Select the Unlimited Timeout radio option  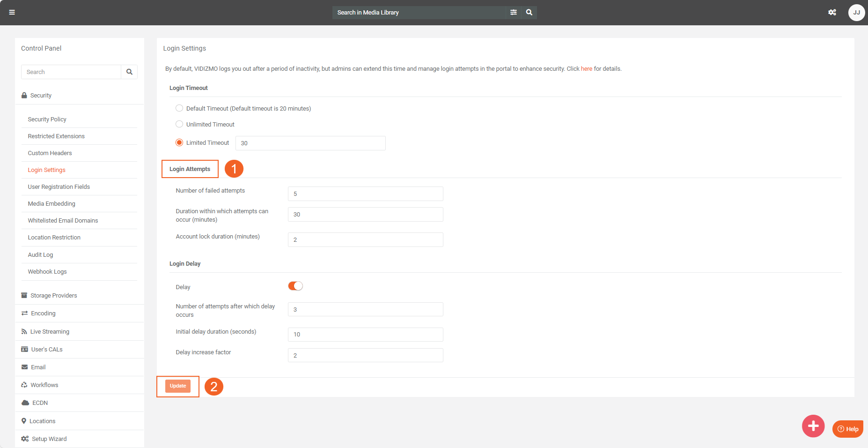point(179,124)
